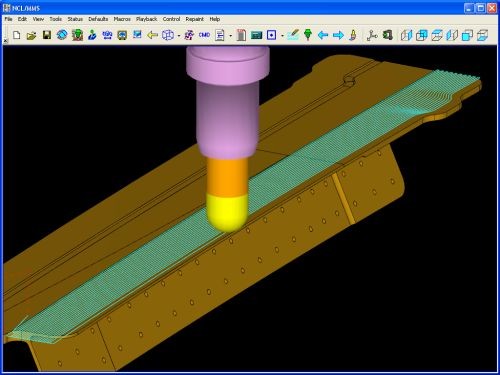This screenshot has width=500, height=375.
Task: Click the blue picture window icon
Action: pos(137,34)
